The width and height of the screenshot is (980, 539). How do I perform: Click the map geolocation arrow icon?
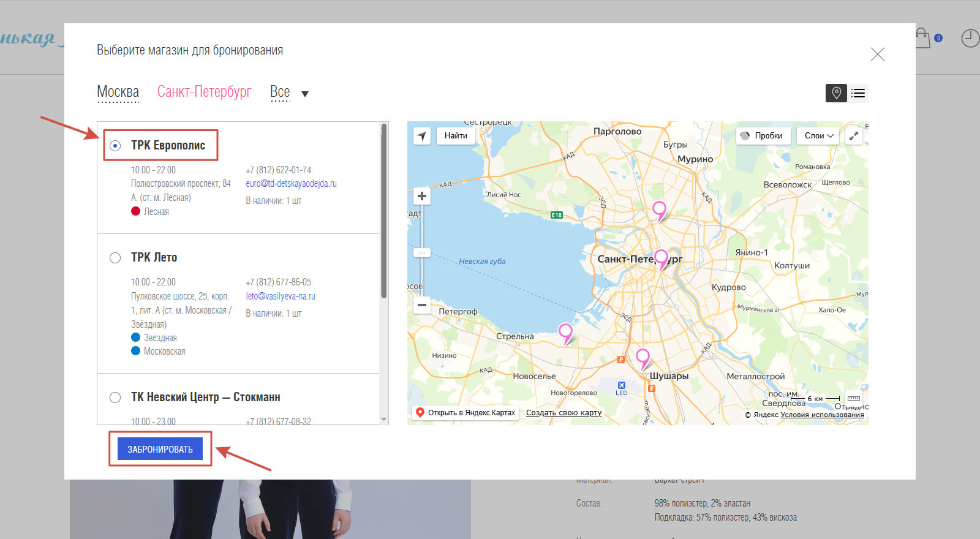point(422,136)
